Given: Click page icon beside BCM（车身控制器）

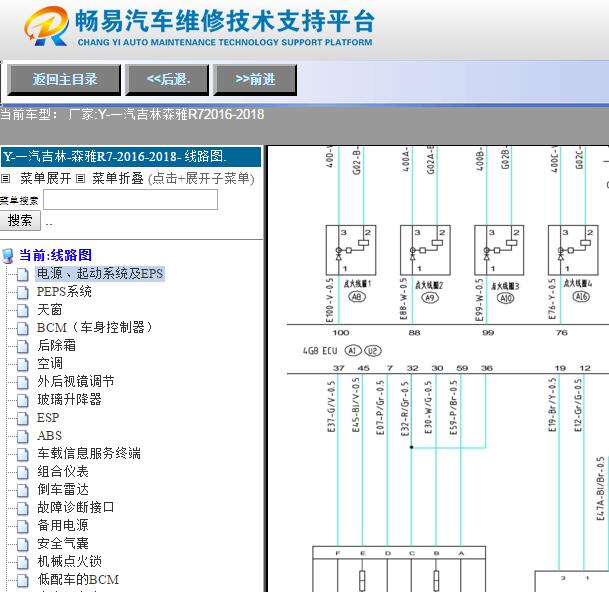Looking at the screenshot, I should click(23, 328).
